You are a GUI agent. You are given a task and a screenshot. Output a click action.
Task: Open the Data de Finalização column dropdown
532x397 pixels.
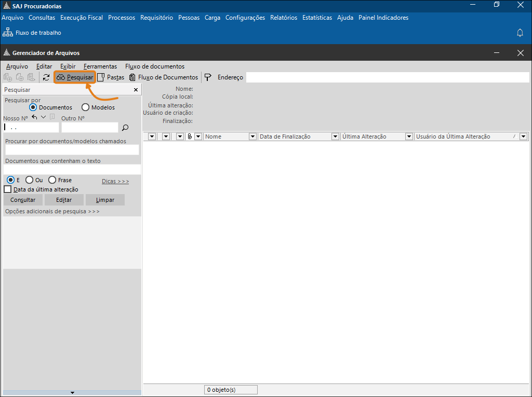coord(335,136)
